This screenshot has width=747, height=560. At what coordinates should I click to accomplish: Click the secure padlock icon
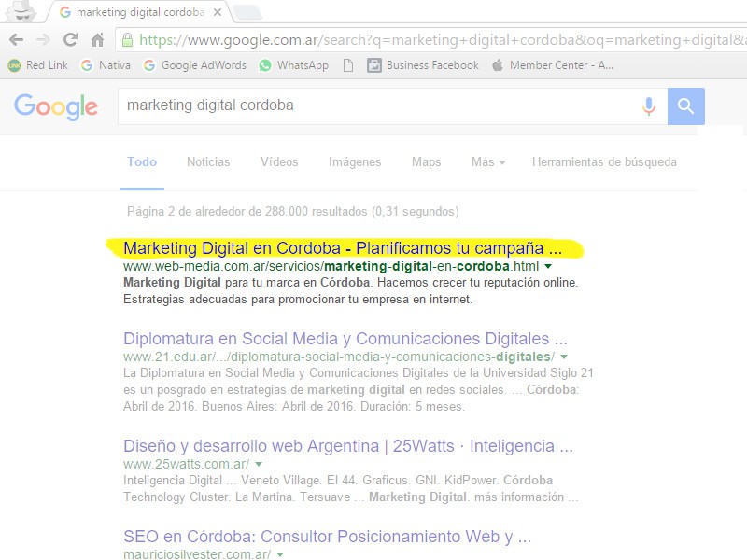(x=127, y=39)
